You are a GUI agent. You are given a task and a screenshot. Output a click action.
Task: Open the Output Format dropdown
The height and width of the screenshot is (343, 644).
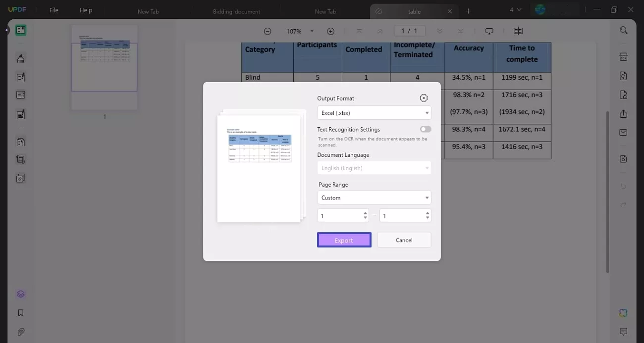374,112
